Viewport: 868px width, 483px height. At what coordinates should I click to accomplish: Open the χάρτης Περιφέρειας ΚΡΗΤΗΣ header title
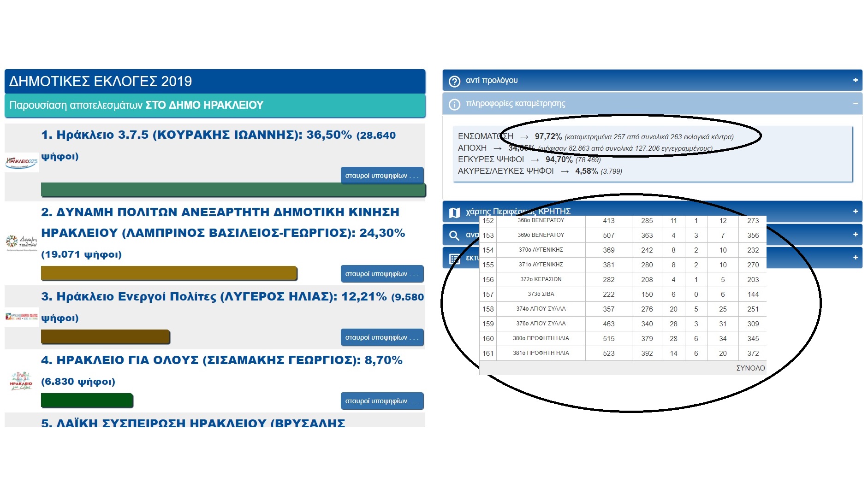518,211
